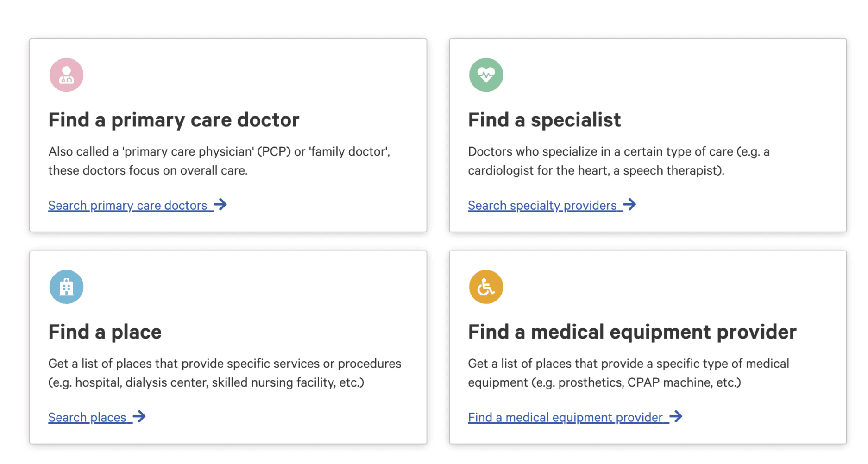Click the green heart pulse icon
This screenshot has height=464, width=868.
pyautogui.click(x=486, y=75)
